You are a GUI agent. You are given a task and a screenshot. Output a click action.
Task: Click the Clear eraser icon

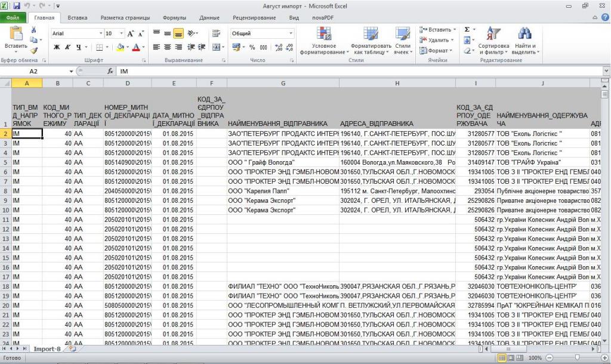click(x=467, y=50)
